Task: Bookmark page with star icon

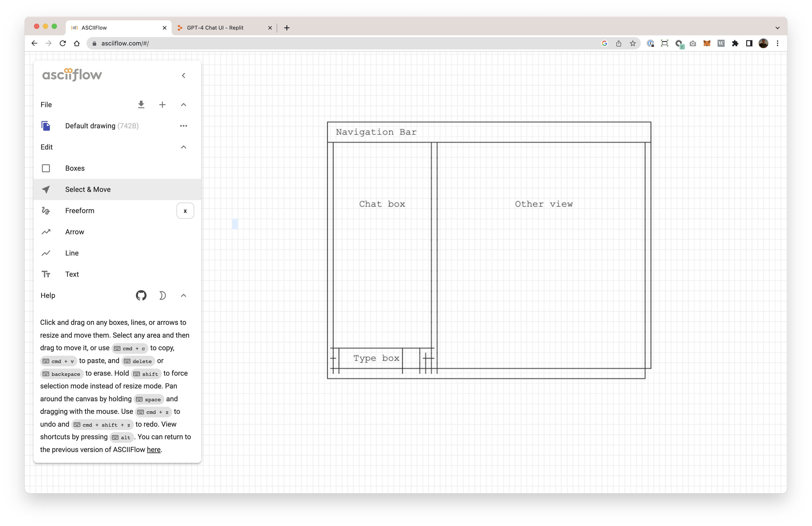Action: point(633,43)
